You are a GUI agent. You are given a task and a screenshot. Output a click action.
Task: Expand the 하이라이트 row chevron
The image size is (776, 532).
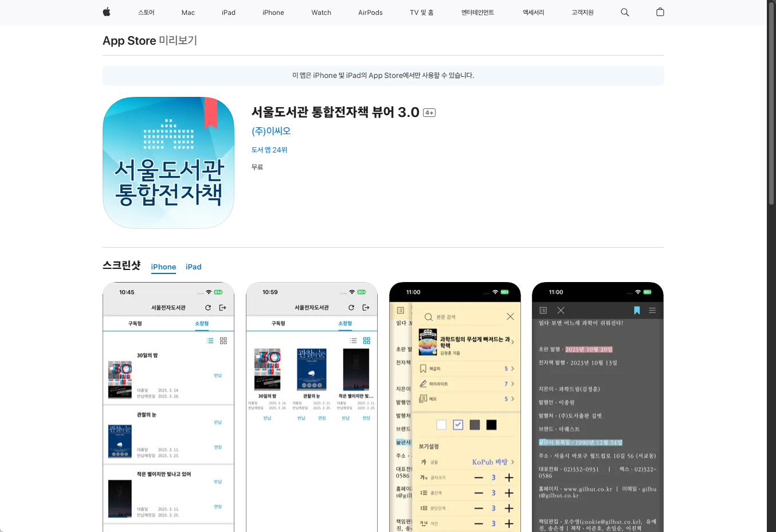pyautogui.click(x=512, y=384)
